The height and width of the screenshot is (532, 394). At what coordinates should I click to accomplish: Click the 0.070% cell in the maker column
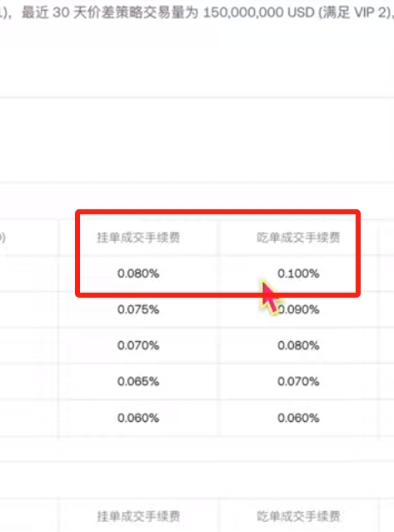pyautogui.click(x=138, y=345)
